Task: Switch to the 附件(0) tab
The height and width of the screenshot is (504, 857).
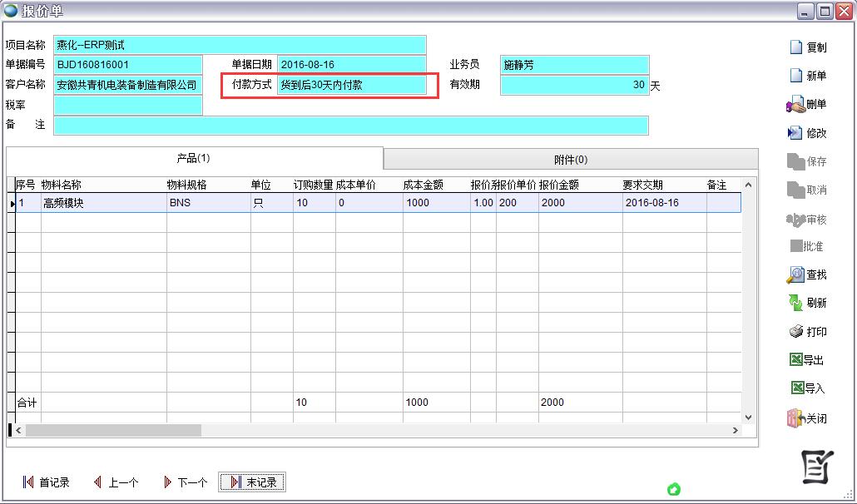Action: [571, 159]
